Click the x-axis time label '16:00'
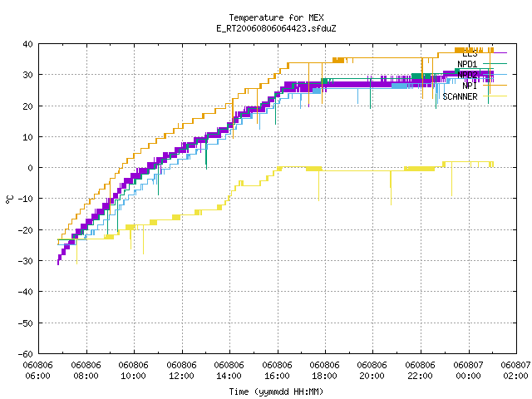 [277, 376]
